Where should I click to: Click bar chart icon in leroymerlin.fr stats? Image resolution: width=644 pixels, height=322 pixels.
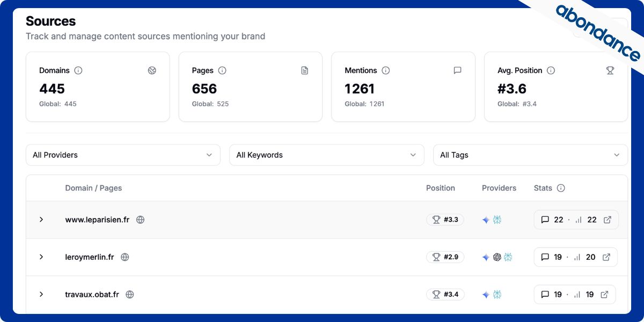click(x=577, y=257)
